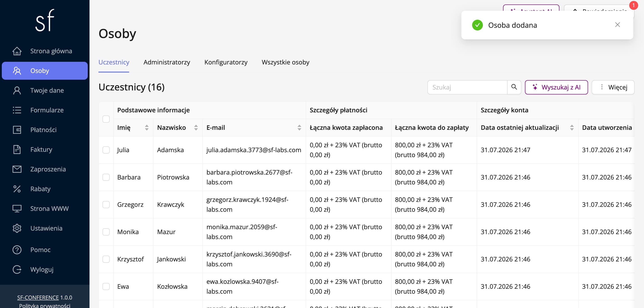Image resolution: width=644 pixels, height=308 pixels.
Task: Select the checkbox for Julia Adamska
Action: click(106, 150)
